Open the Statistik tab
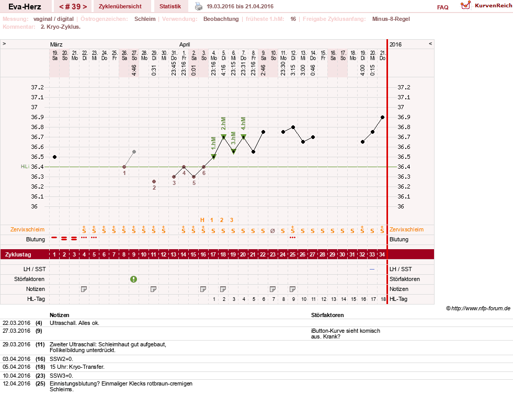This screenshot has width=513, height=420. (170, 7)
